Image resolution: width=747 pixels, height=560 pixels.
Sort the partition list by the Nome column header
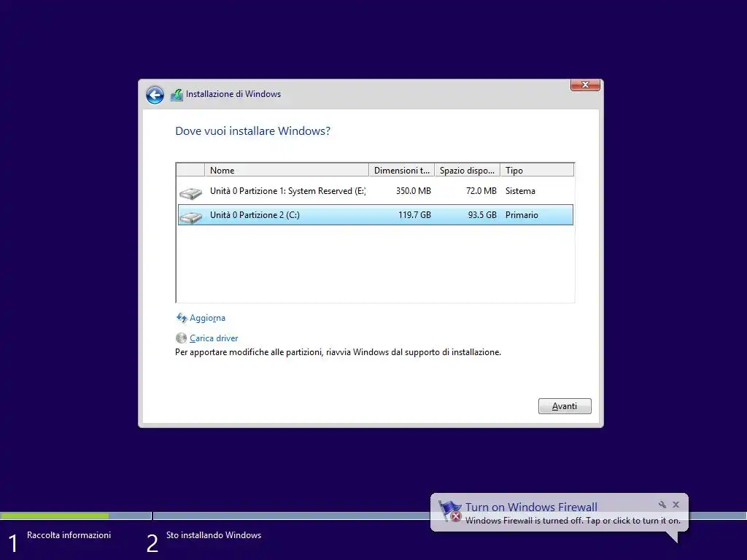click(x=286, y=170)
